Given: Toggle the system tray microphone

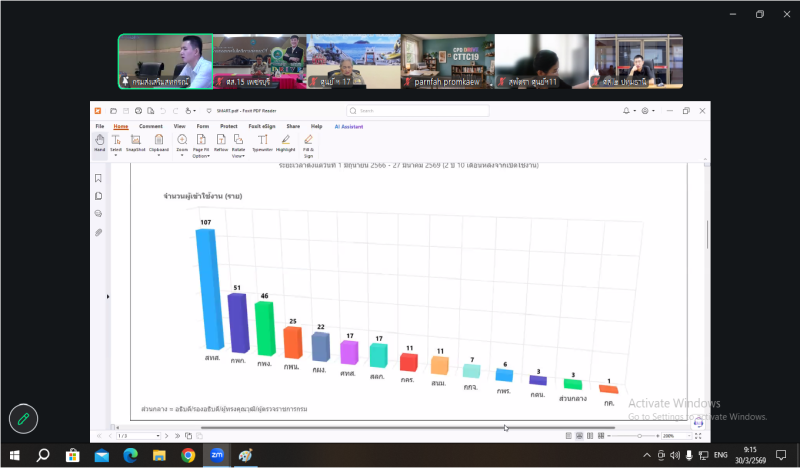Looking at the screenshot, I should coord(688,455).
